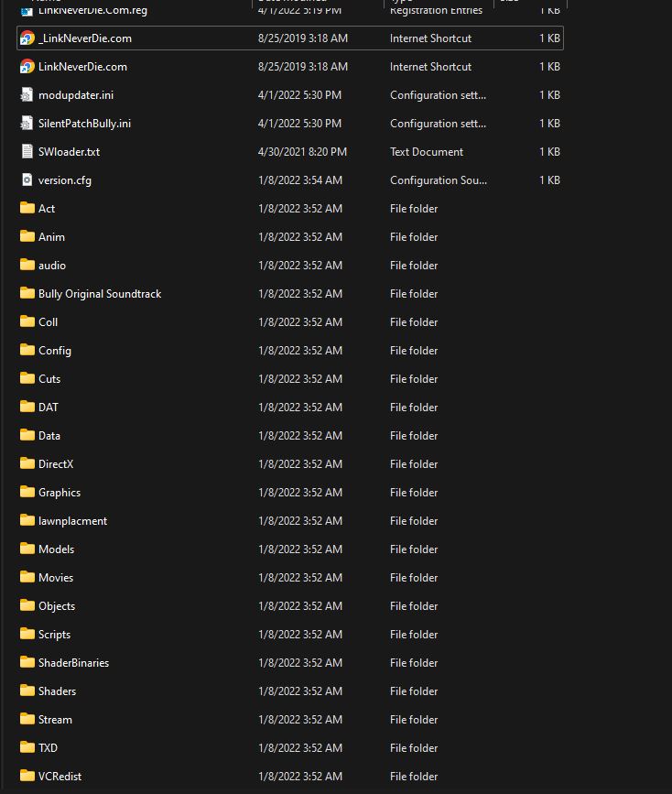Click the SilentPatchBully.ini file icon
Screen dimensions: 672x794
tap(27, 124)
